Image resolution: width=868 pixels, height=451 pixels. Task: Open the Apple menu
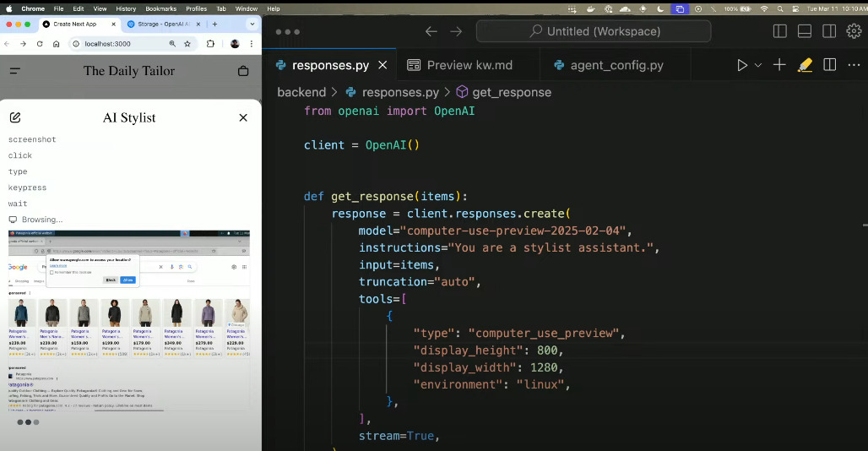(8, 8)
